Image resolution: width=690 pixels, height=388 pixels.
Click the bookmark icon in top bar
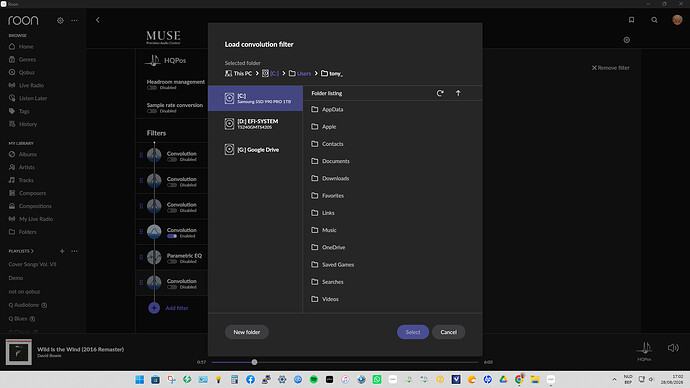tap(631, 20)
